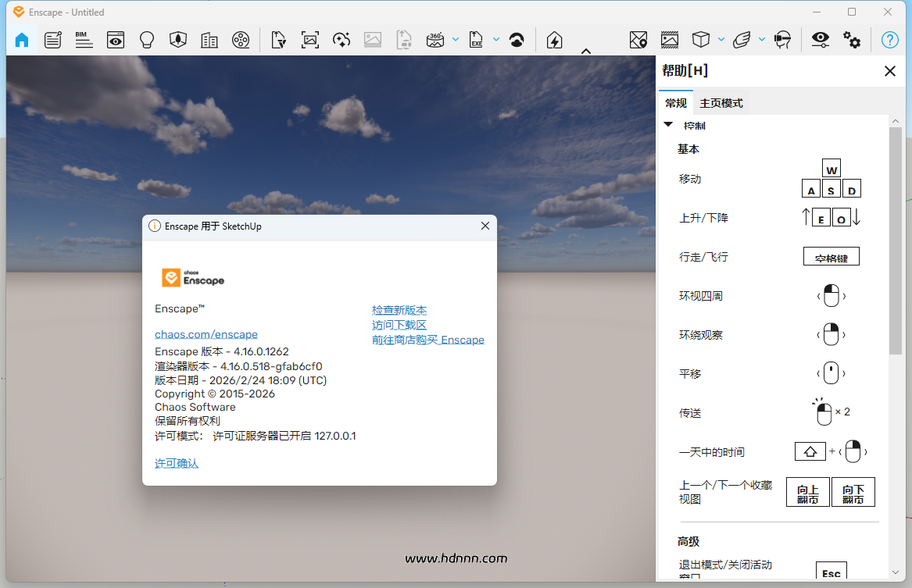Click the 检查新版本 link
This screenshot has width=912, height=588.
pos(399,311)
